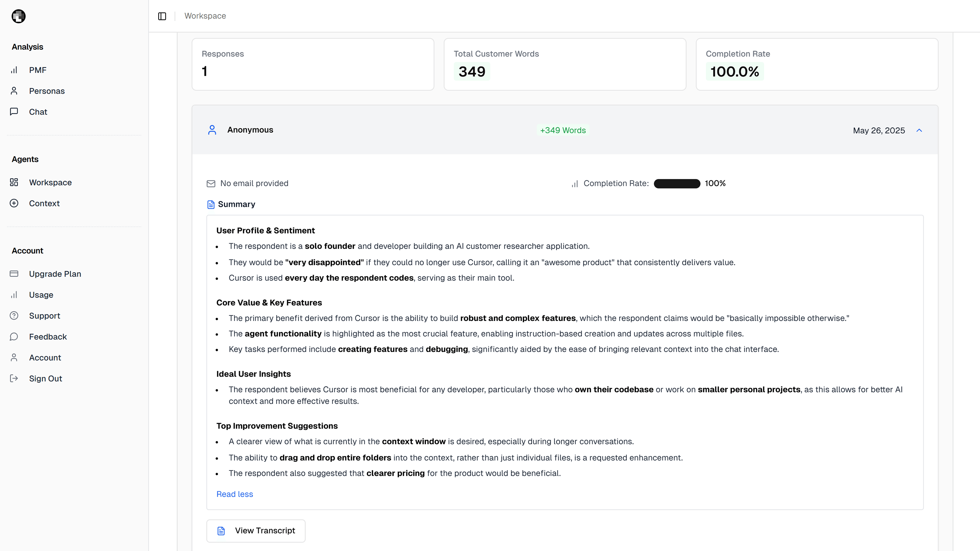Click the PMF bar chart icon
This screenshot has width=980, height=551.
coord(14,70)
